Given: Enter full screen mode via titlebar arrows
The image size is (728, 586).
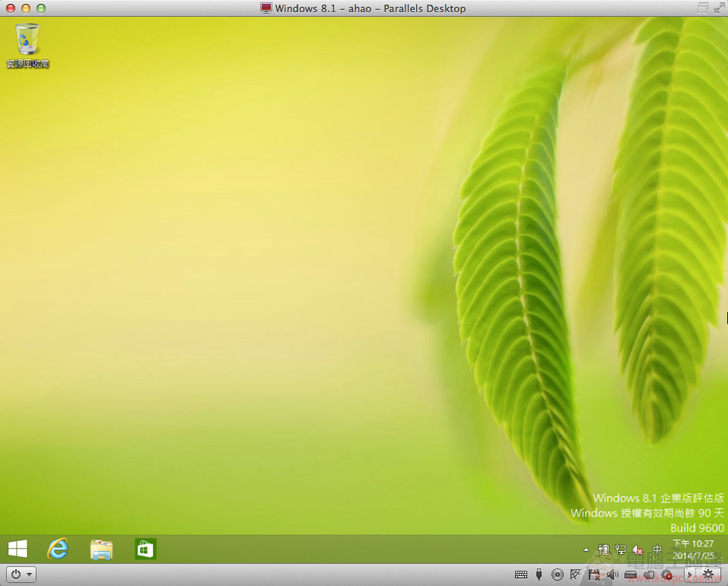Looking at the screenshot, I should [x=718, y=8].
